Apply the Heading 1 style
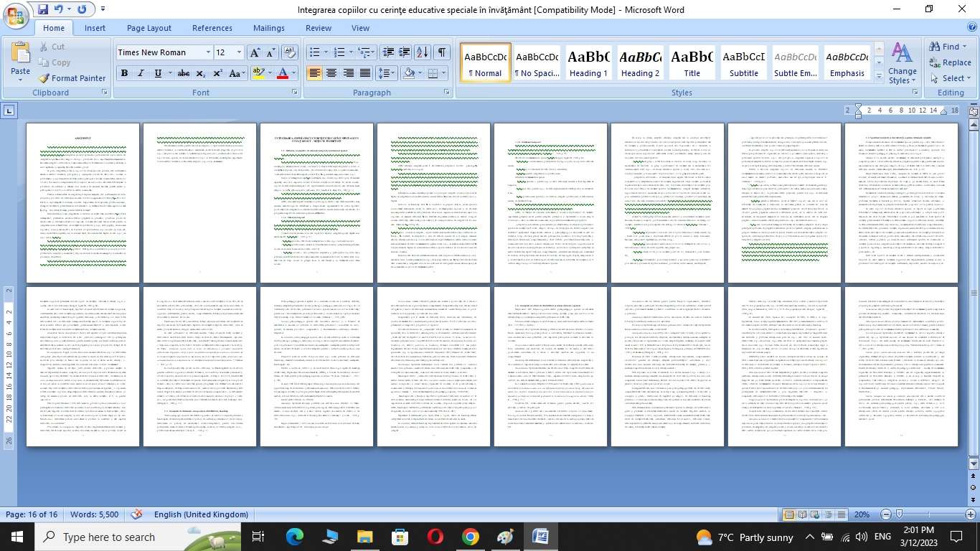 coord(588,63)
